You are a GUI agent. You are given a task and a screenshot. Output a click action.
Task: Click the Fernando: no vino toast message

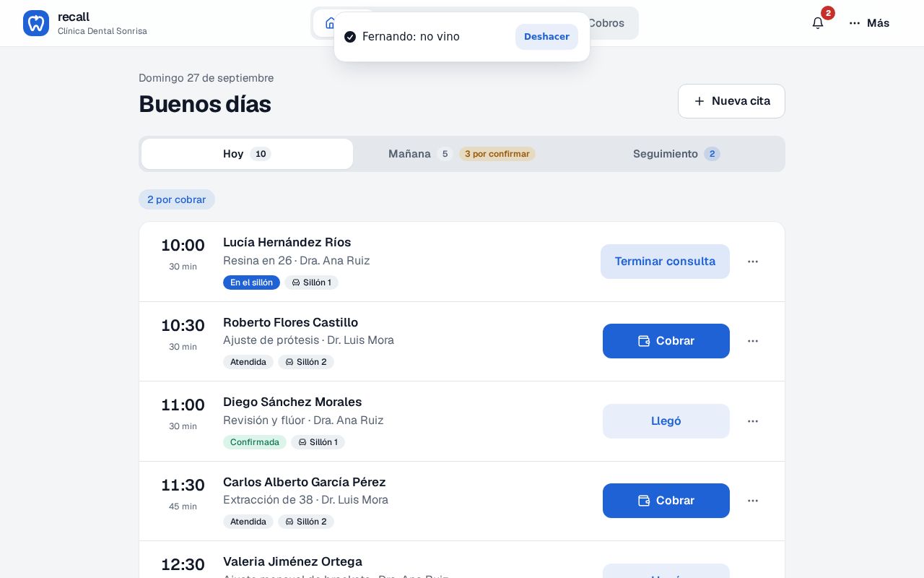(411, 37)
